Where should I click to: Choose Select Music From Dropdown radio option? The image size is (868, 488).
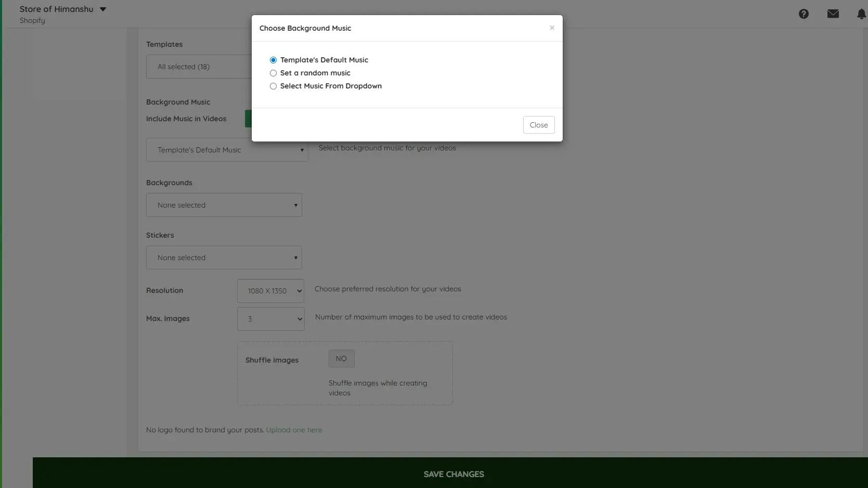click(273, 86)
